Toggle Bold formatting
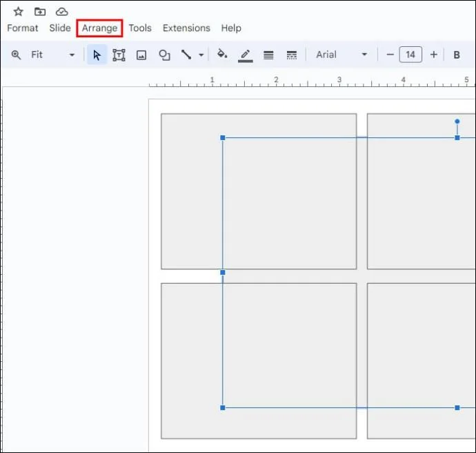Screen dimensions: 476x453 pos(457,55)
